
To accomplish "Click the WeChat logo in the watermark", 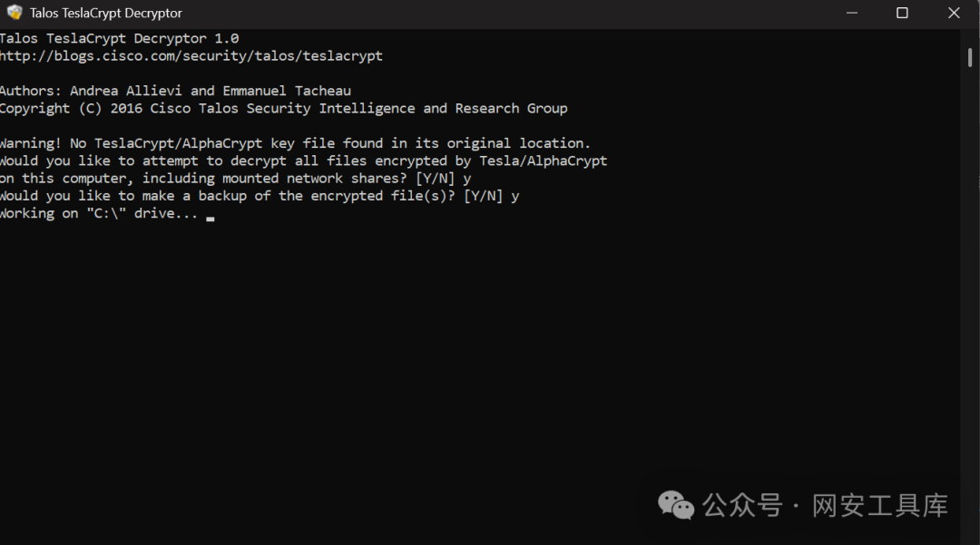I will pos(676,504).
